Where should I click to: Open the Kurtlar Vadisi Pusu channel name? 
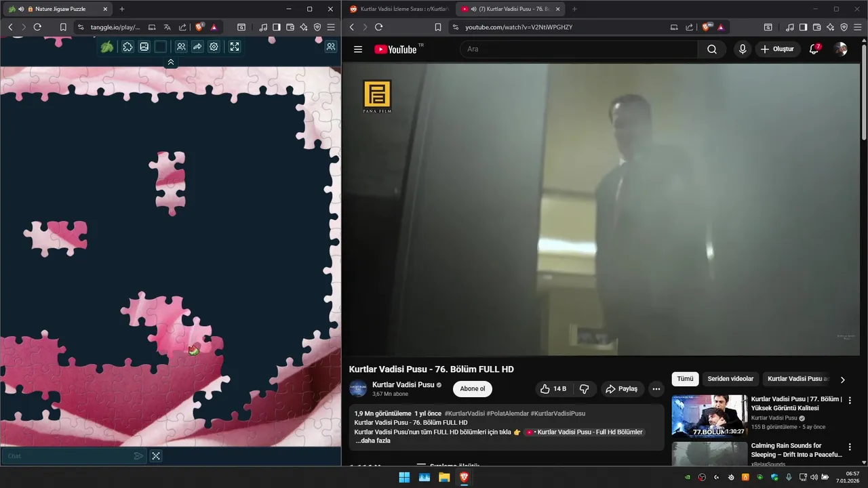[403, 385]
